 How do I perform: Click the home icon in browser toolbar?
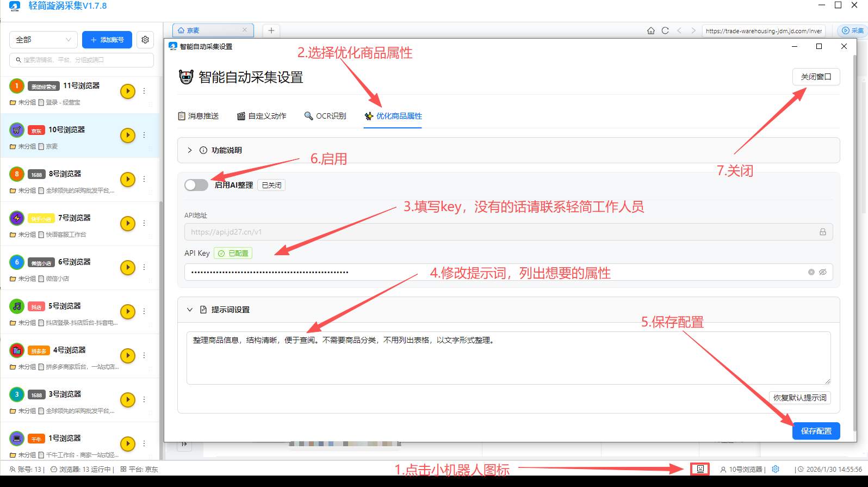point(650,30)
